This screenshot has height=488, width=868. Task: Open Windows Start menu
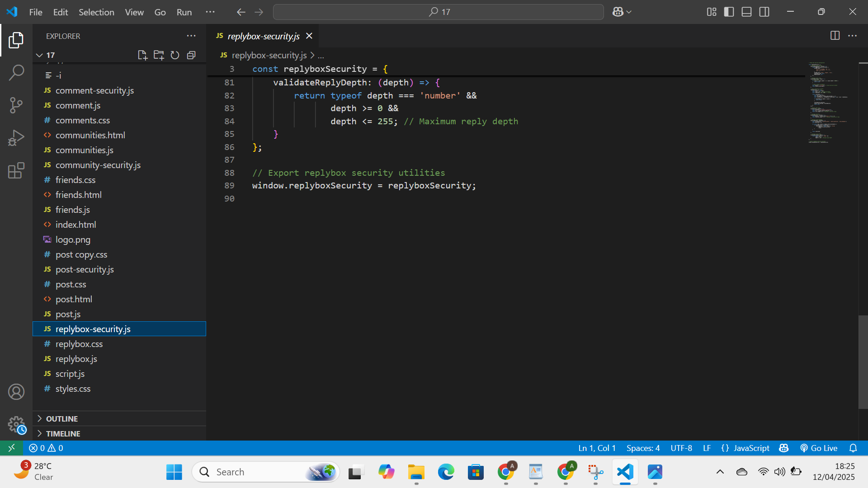click(174, 472)
